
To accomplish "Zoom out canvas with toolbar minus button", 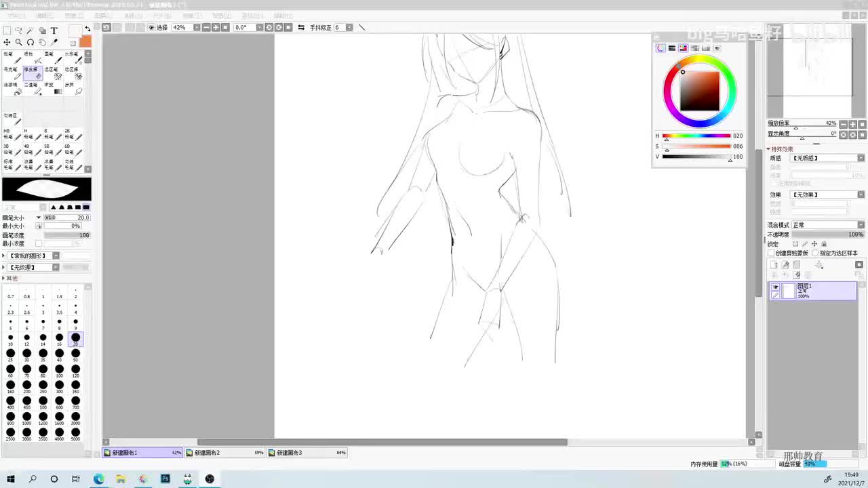I will coord(206,27).
